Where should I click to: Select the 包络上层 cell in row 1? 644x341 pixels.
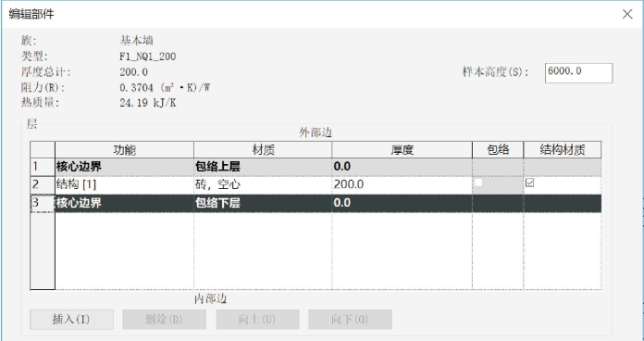tap(263, 167)
